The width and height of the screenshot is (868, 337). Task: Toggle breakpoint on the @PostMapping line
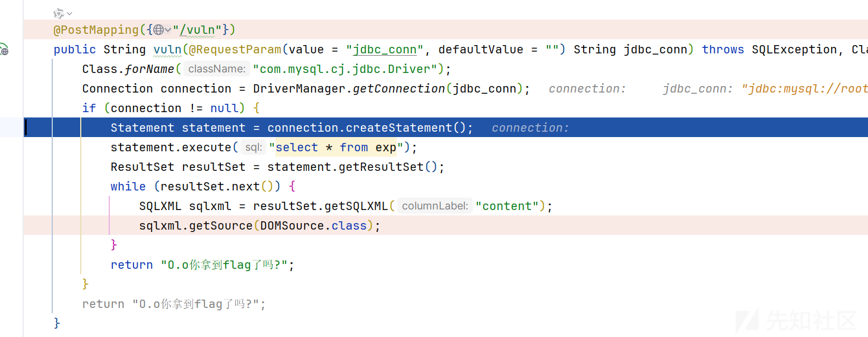click(12, 30)
